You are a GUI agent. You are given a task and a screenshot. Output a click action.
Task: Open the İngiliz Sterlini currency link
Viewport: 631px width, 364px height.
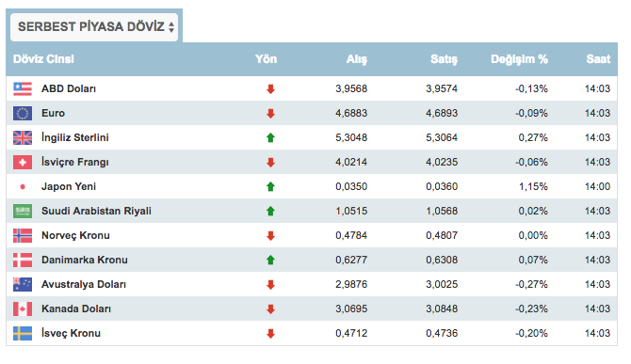[x=75, y=138]
